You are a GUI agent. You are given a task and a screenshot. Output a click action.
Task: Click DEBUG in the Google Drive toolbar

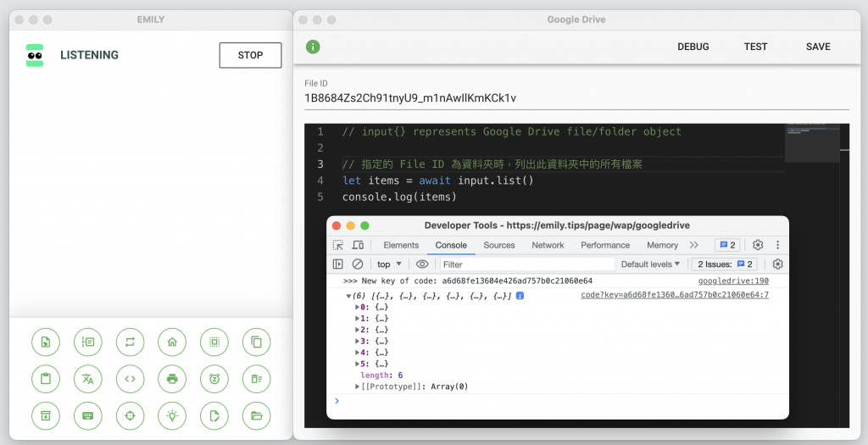pos(693,47)
